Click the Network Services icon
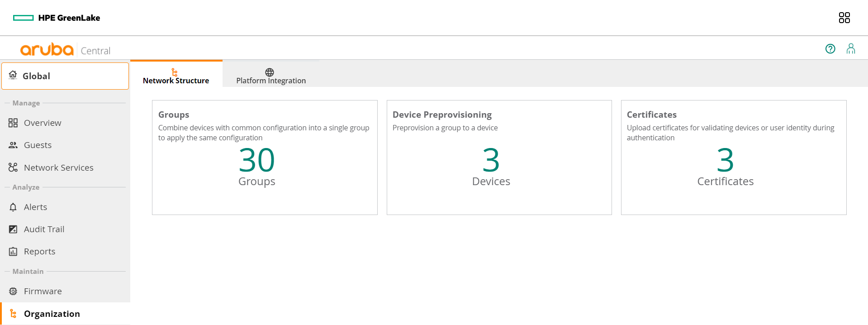Image resolution: width=868 pixels, height=325 pixels. tap(13, 167)
